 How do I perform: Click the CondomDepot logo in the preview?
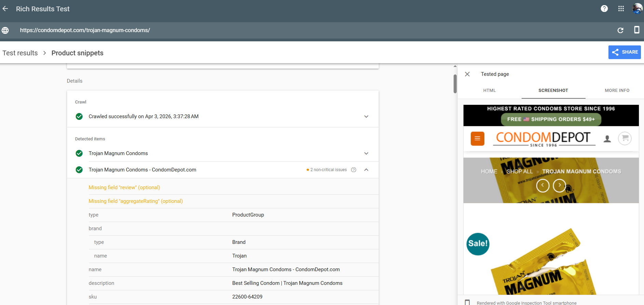click(544, 139)
